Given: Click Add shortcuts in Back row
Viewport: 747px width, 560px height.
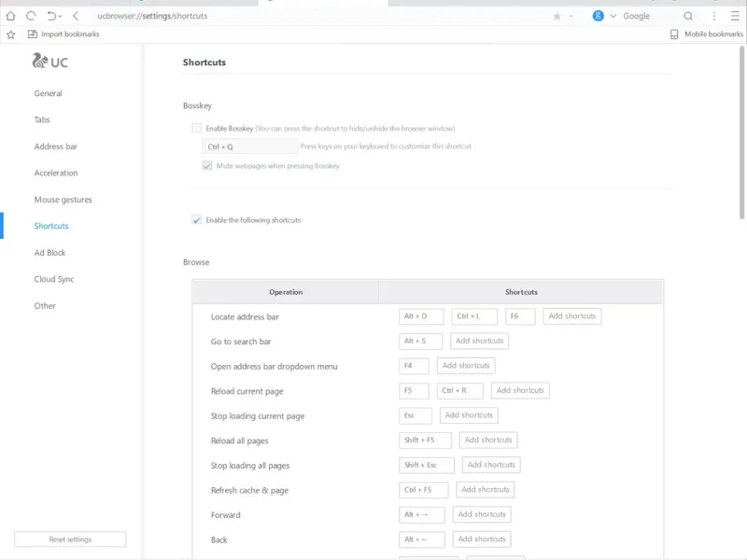Looking at the screenshot, I should coord(482,539).
